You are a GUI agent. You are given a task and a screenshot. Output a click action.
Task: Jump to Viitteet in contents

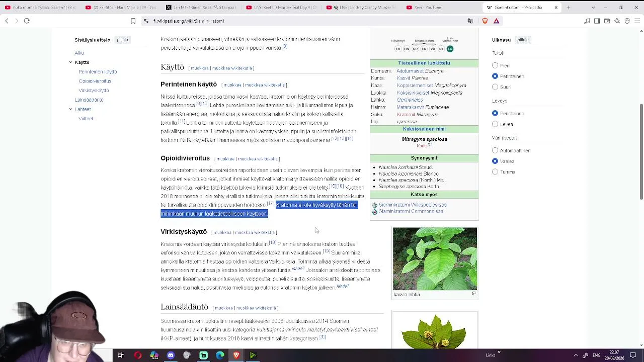[86, 119]
